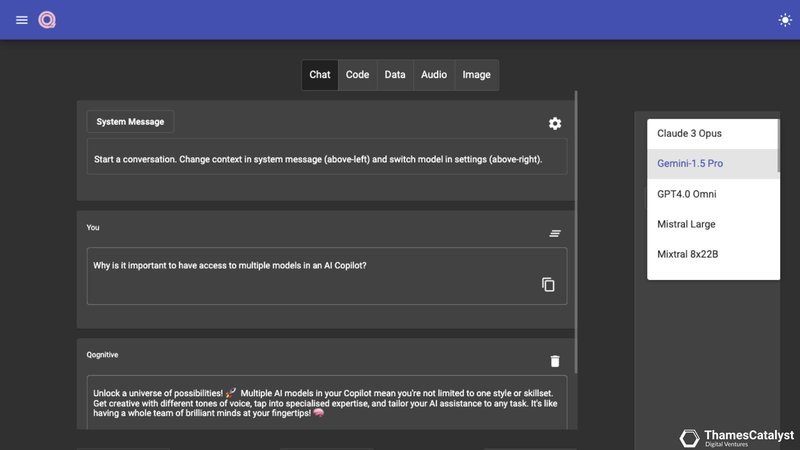Open the Data tab
This screenshot has width=800, height=450.
click(x=395, y=75)
